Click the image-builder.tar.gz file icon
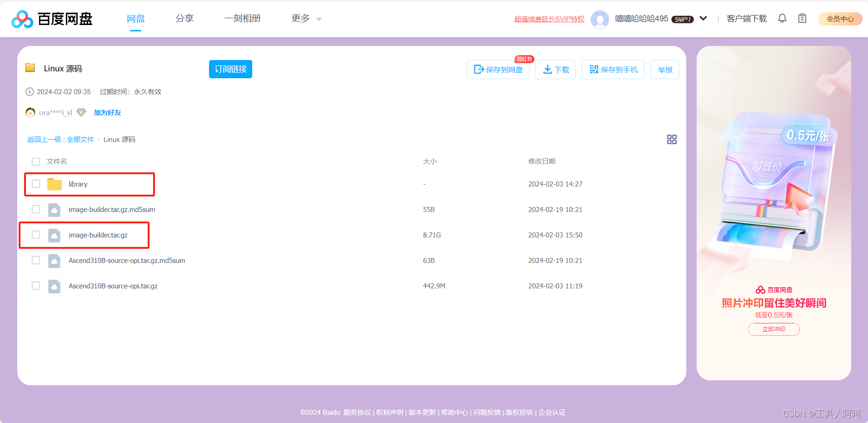Image resolution: width=868 pixels, height=423 pixels. [x=54, y=235]
